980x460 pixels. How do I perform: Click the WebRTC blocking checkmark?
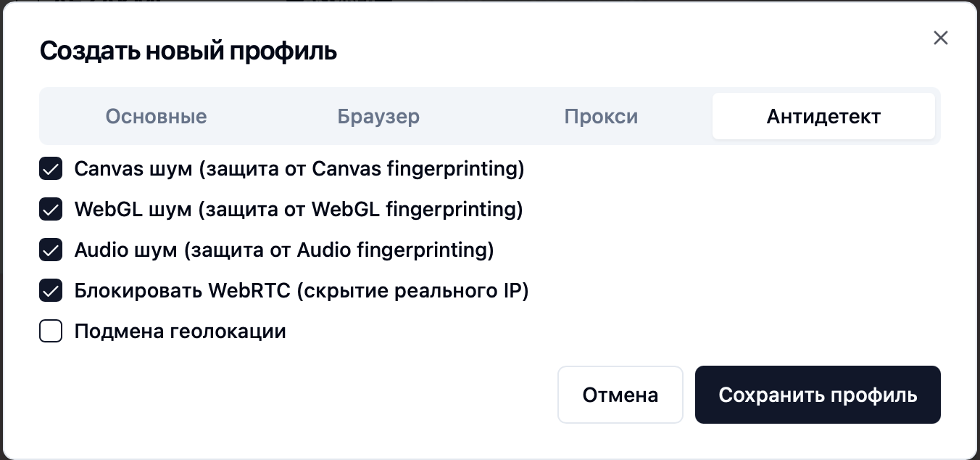pos(51,290)
